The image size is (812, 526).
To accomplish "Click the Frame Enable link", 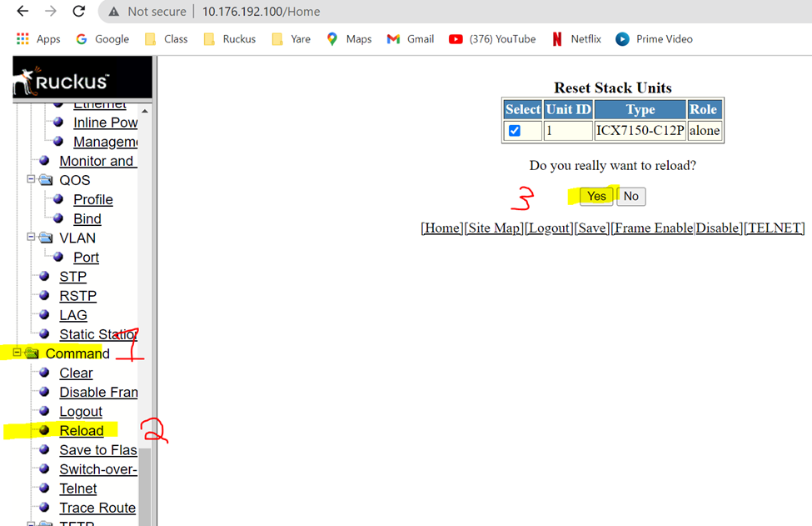I will 654,228.
